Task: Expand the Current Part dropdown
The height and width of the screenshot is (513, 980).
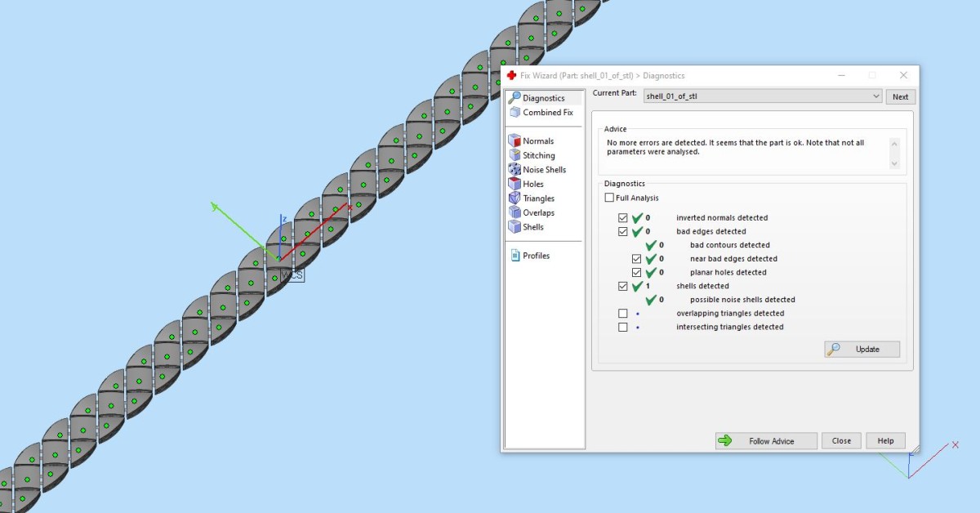Action: tap(875, 96)
